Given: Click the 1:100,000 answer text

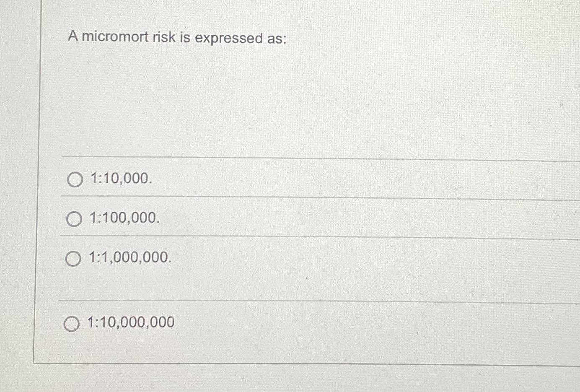Looking at the screenshot, I should [x=124, y=219].
